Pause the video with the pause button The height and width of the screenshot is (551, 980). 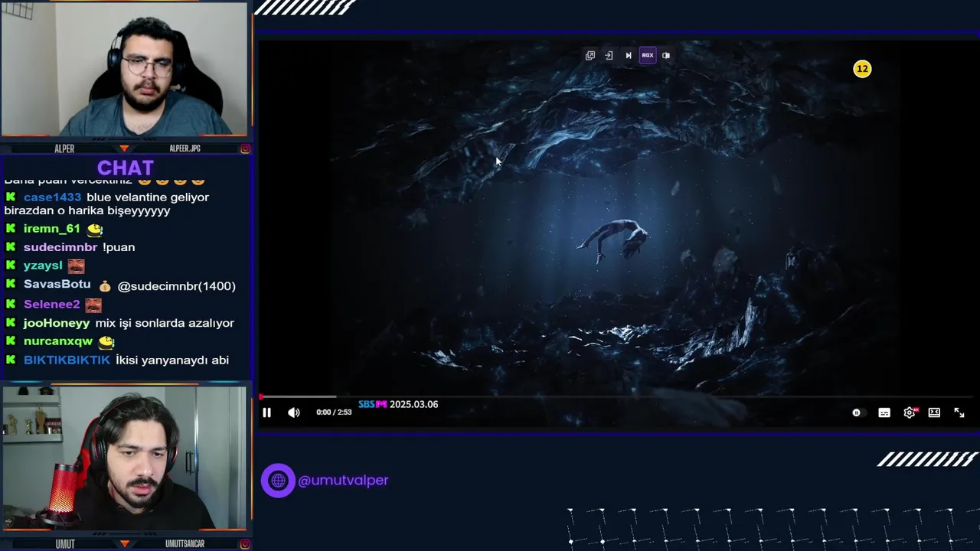click(x=266, y=412)
